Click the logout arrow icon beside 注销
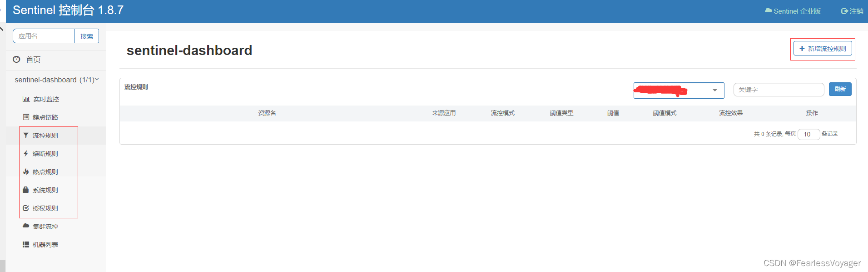 pyautogui.click(x=844, y=11)
